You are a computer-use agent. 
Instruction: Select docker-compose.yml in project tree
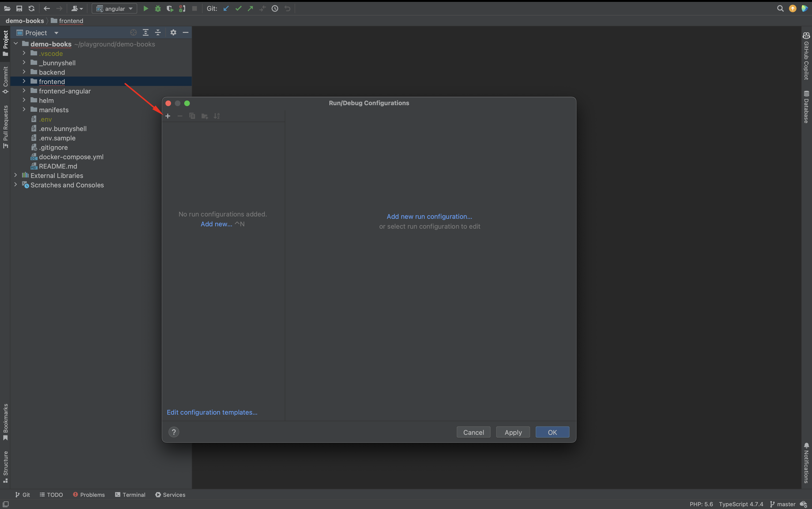tap(71, 157)
